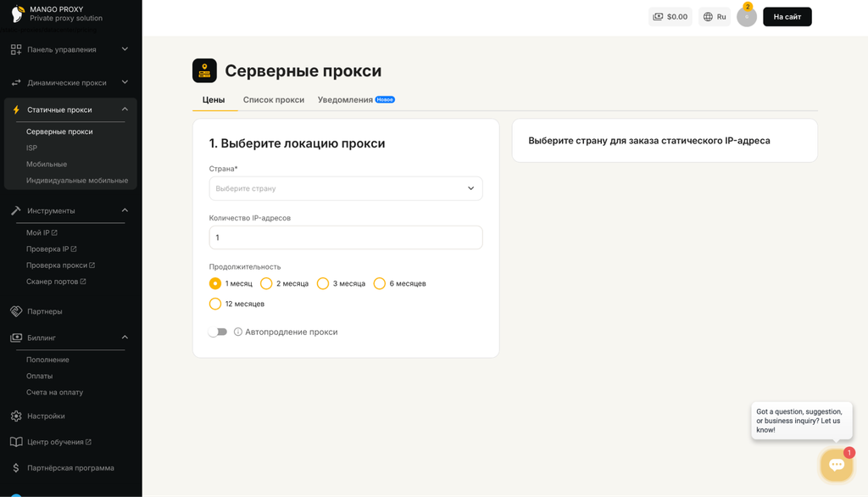The image size is (868, 497).
Task: Collapse the Инструменты section chevron
Action: pos(125,210)
